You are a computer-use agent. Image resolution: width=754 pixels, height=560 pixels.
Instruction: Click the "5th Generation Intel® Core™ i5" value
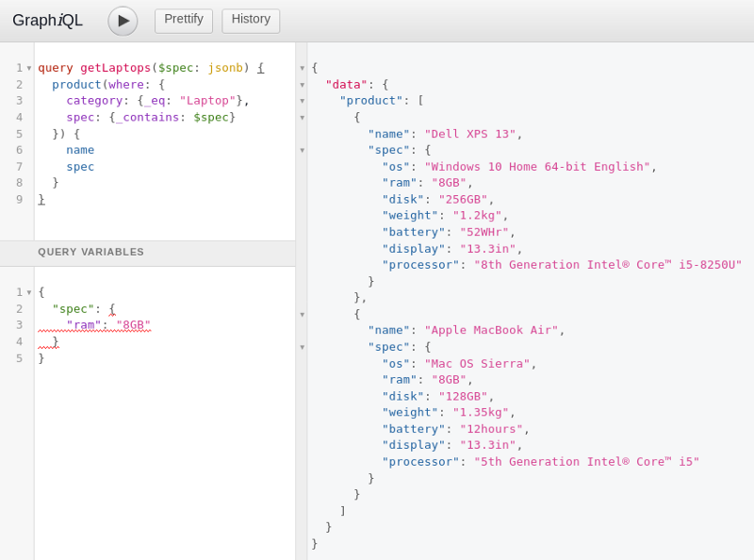coord(586,462)
